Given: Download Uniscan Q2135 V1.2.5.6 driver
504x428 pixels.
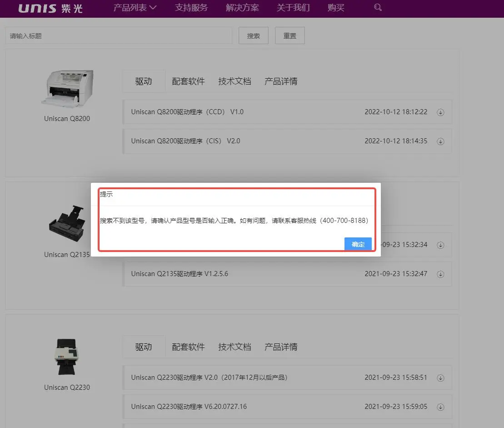Looking at the screenshot, I should click(440, 274).
